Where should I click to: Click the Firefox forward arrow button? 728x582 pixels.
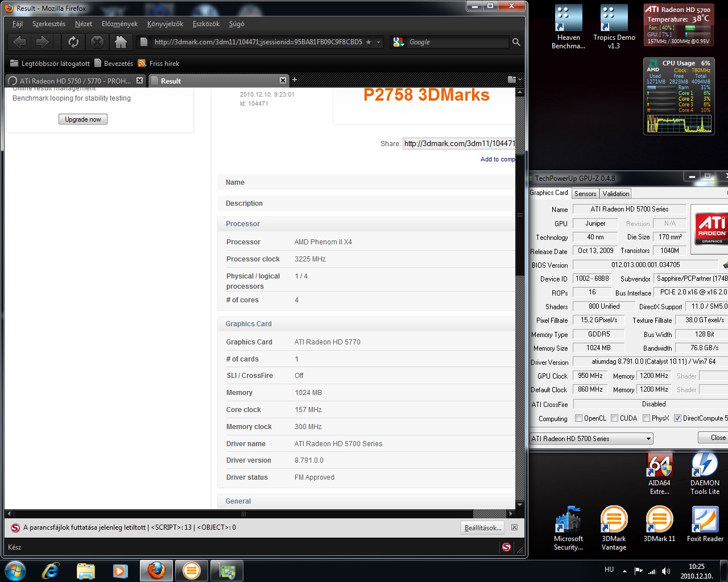(42, 41)
